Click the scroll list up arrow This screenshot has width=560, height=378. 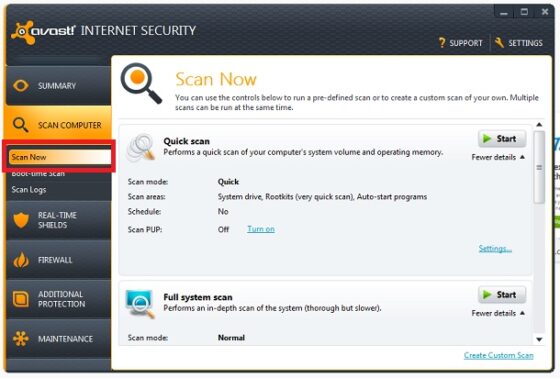click(539, 125)
